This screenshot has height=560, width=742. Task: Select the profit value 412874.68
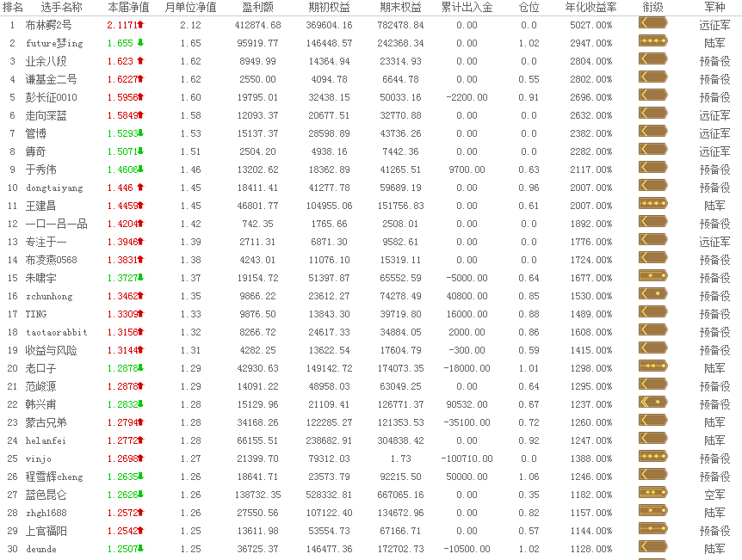(257, 25)
